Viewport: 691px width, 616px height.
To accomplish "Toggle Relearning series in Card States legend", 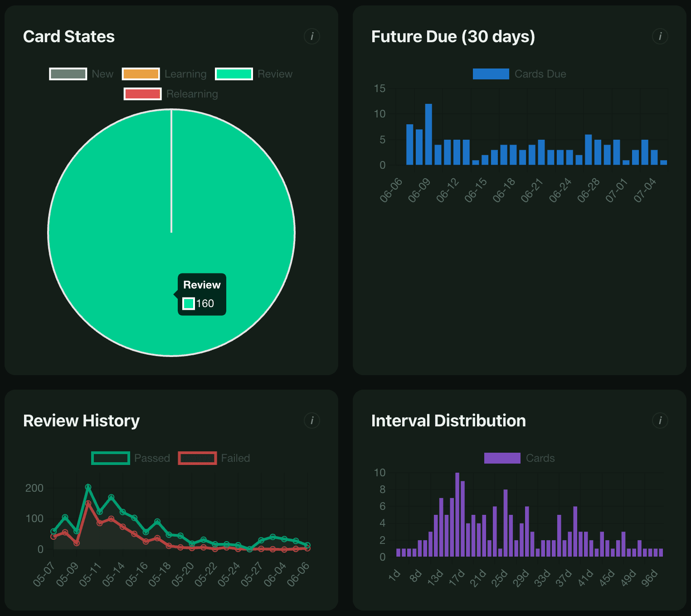I will pyautogui.click(x=171, y=94).
